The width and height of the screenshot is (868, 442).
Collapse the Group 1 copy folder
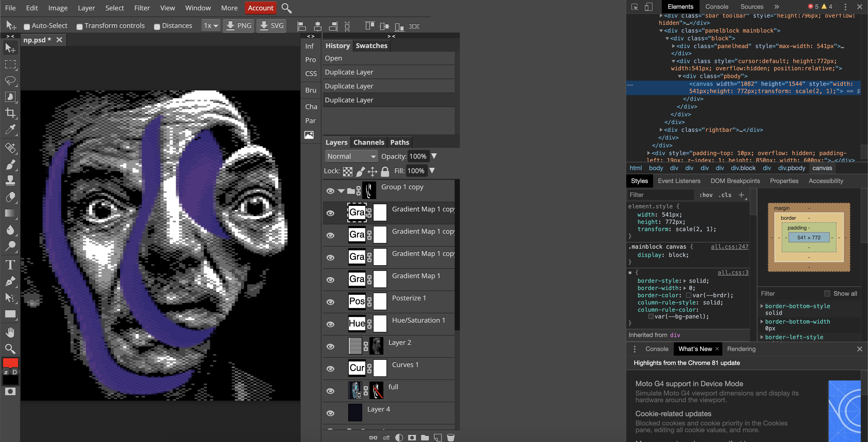(341, 190)
